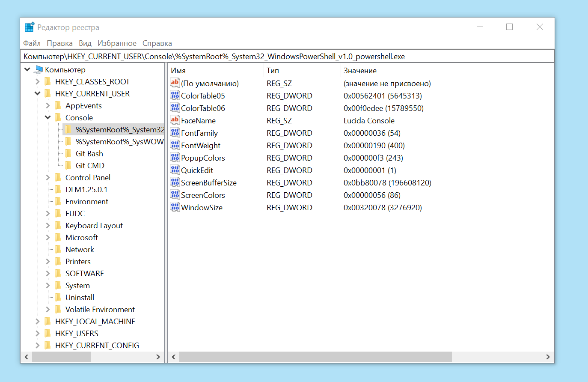Screen dimensions: 588x382
Task: Open the Избранное menu
Action: [x=117, y=43]
